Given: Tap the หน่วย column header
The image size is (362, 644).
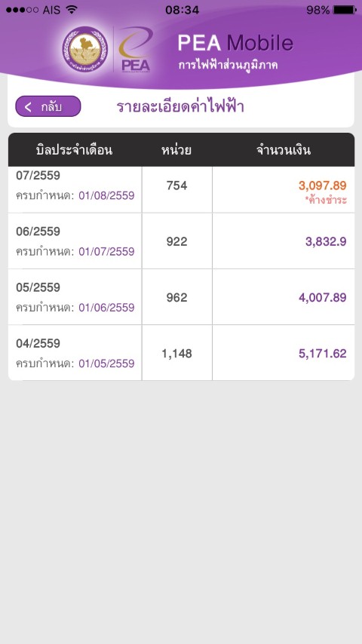Looking at the screenshot, I should [176, 150].
